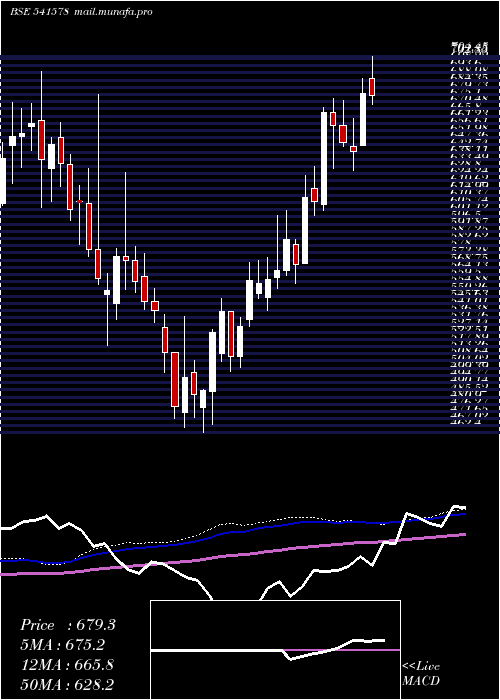Screen dimensions: 500x700
Task: Click the most recent red candlestick at the chart high
Action: pyautogui.click(x=372, y=87)
